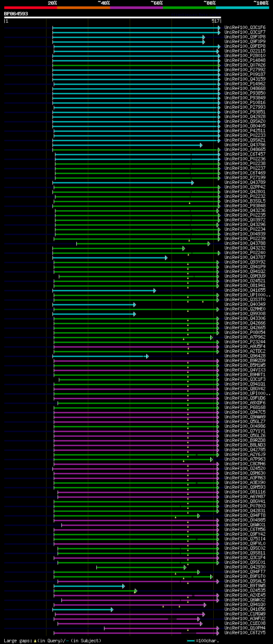Open hit UniRef100_Q9FEP8
The image size is (273, 644).
point(245,46)
